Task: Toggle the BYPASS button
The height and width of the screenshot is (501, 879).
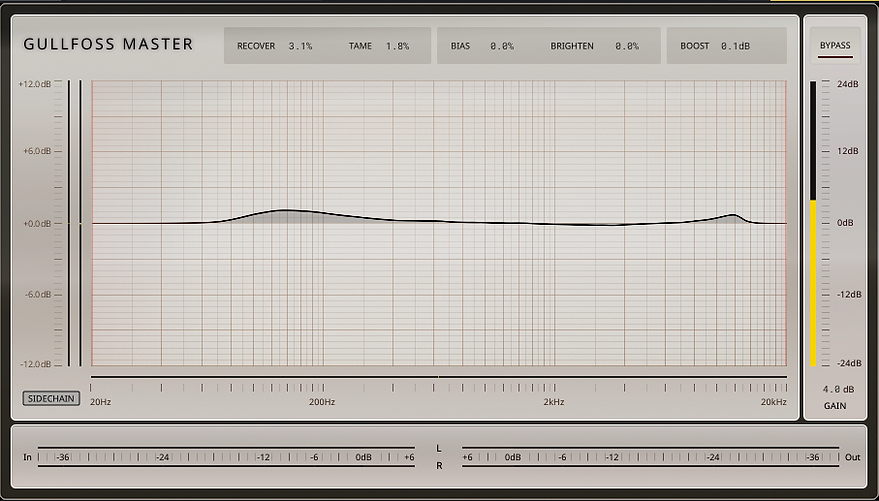Action: click(835, 45)
